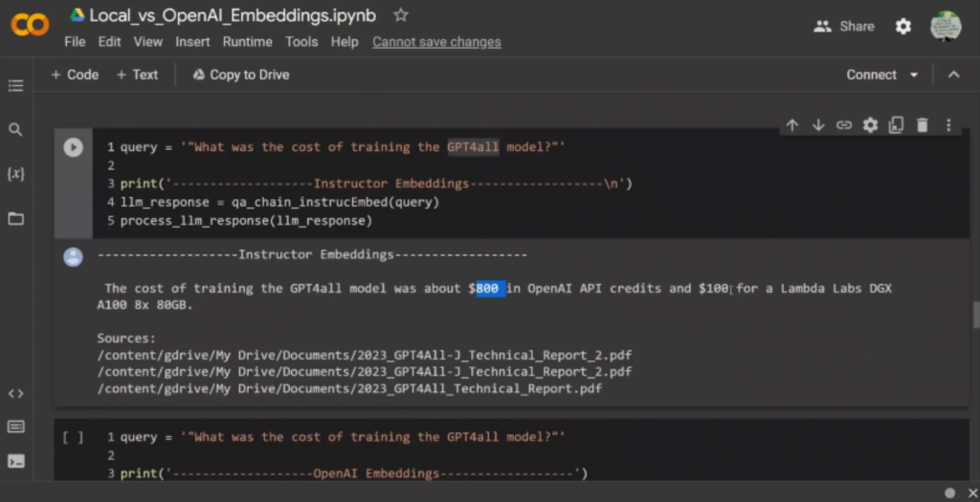Star the notebook as favorite

[401, 15]
